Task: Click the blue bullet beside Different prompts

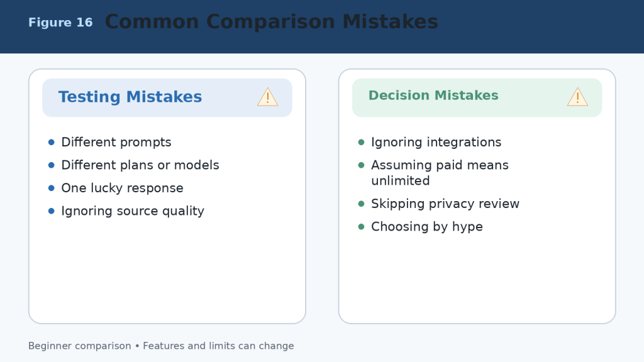Action: (52, 142)
